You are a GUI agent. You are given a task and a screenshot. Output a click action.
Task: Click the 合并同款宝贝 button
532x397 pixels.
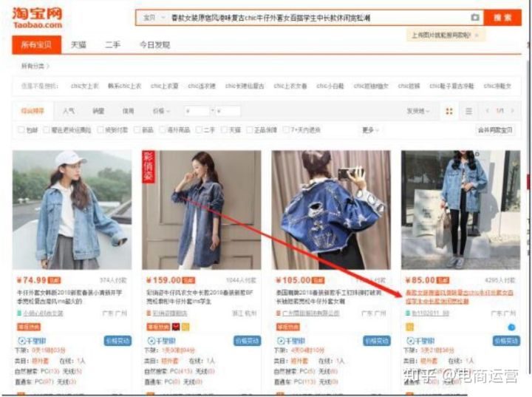[495, 129]
